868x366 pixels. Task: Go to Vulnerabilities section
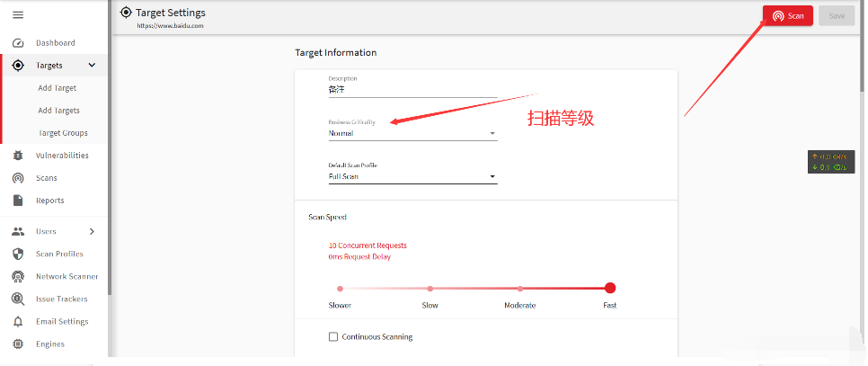click(x=62, y=156)
